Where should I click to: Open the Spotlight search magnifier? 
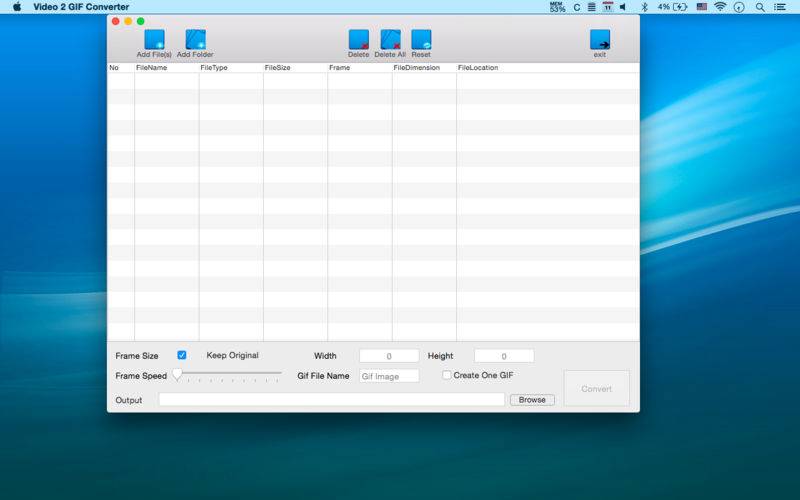pos(760,7)
